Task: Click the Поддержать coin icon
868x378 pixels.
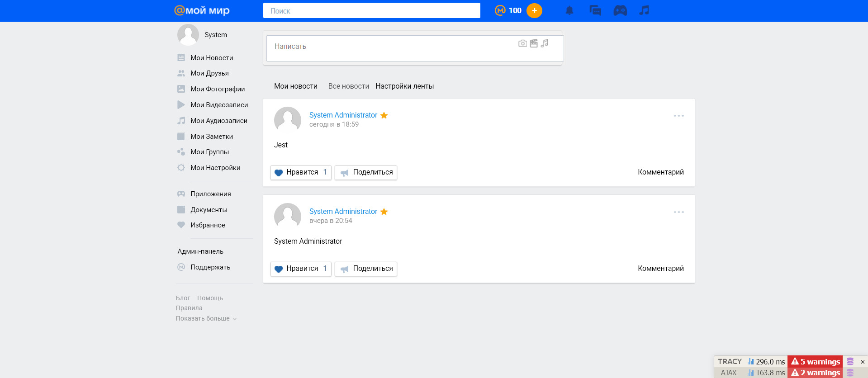Action: [x=181, y=267]
